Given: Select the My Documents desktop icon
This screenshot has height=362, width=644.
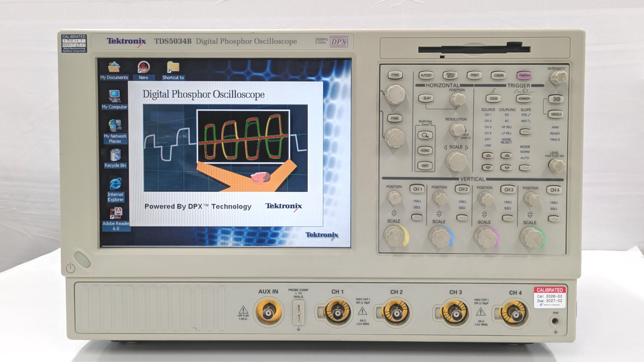Looking at the screenshot, I should tap(114, 71).
